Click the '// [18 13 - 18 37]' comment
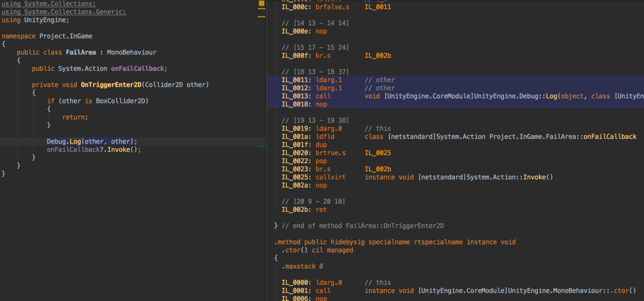644x301 pixels. pos(316,72)
